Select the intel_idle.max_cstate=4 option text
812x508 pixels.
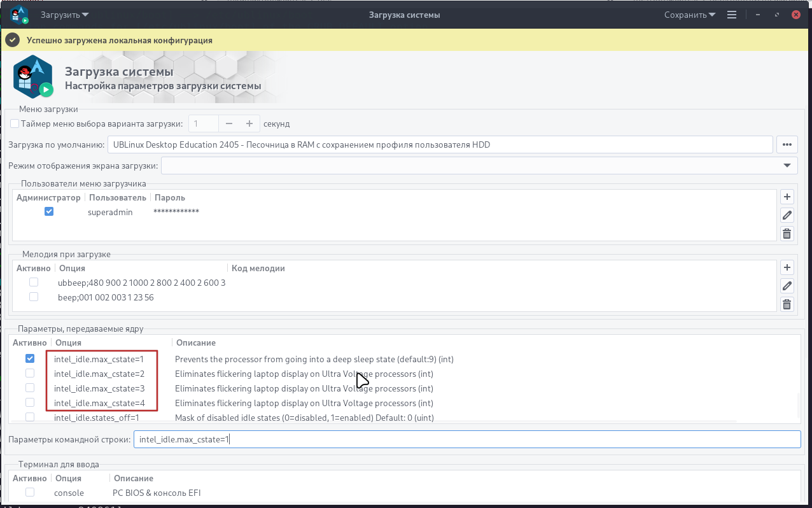pyautogui.click(x=99, y=403)
